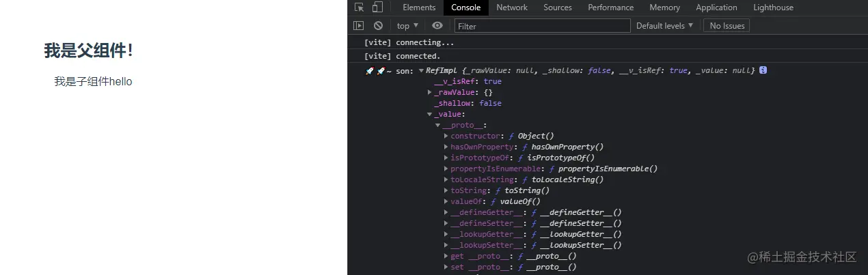The height and width of the screenshot is (275, 868).
Task: Expand the hasOwnProperty entry
Action: point(446,147)
